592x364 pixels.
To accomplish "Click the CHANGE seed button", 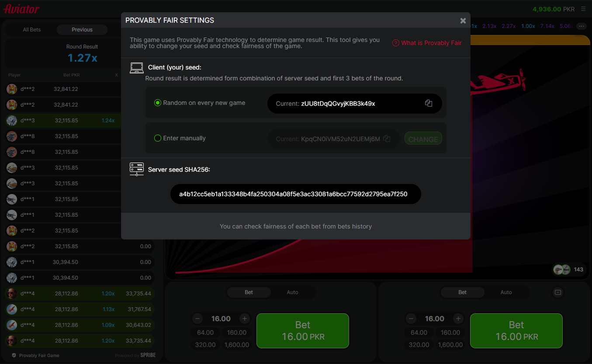I will coord(423,139).
